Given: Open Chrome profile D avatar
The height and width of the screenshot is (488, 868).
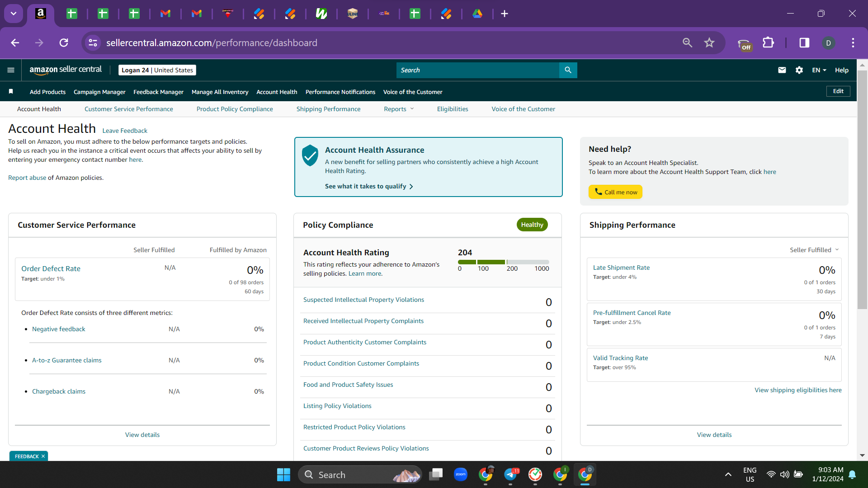Looking at the screenshot, I should [x=828, y=42].
